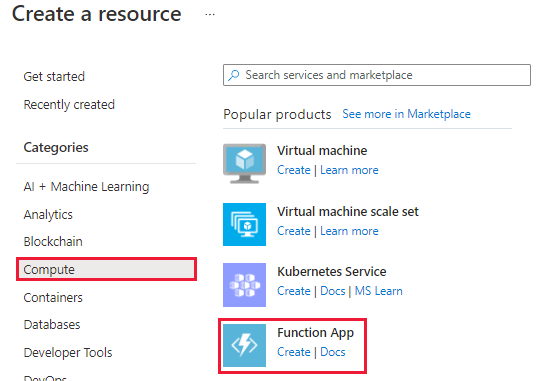Click the Popular products heading

pyautogui.click(x=277, y=114)
